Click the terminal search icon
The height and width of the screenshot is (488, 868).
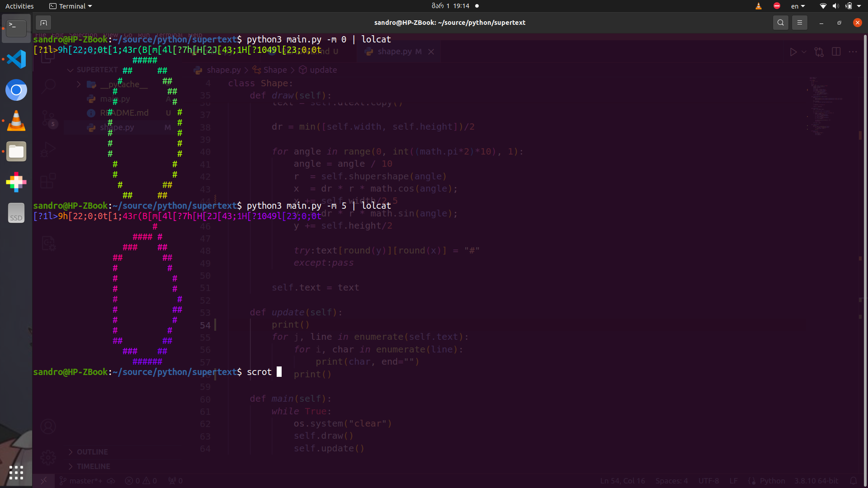(x=780, y=23)
